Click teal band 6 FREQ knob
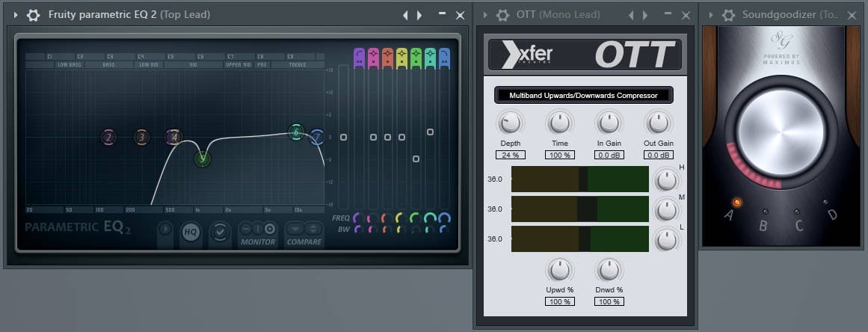This screenshot has width=868, height=332. tap(430, 218)
